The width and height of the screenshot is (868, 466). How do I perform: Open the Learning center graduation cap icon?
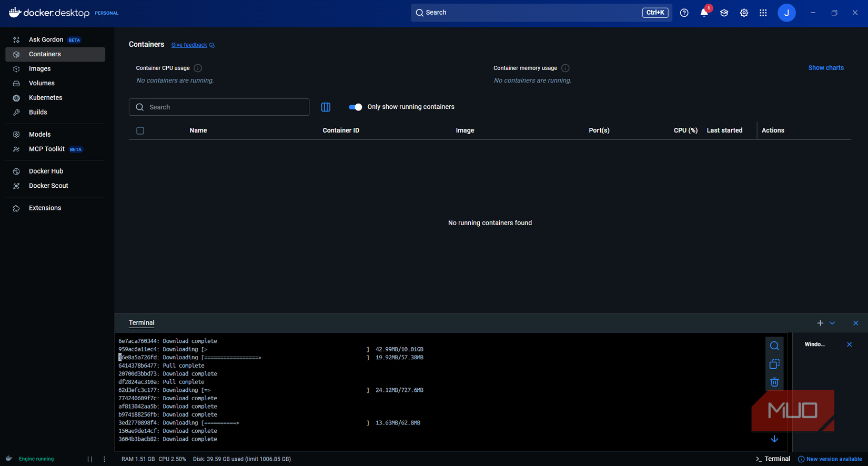pyautogui.click(x=724, y=13)
